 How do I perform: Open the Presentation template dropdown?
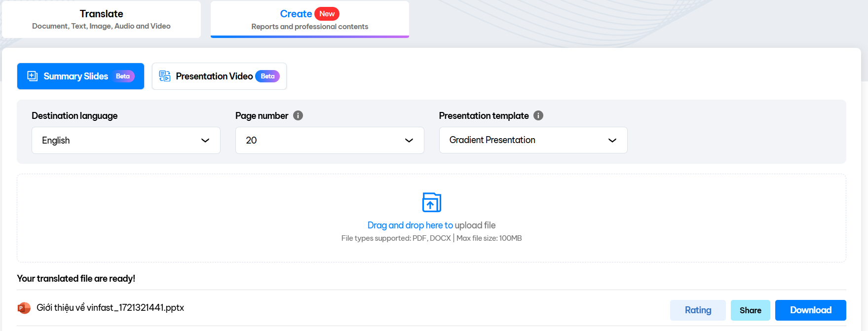tap(533, 140)
